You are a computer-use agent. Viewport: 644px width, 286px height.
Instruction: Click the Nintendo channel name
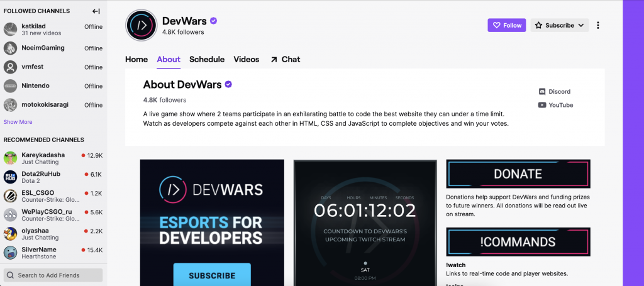(35, 85)
